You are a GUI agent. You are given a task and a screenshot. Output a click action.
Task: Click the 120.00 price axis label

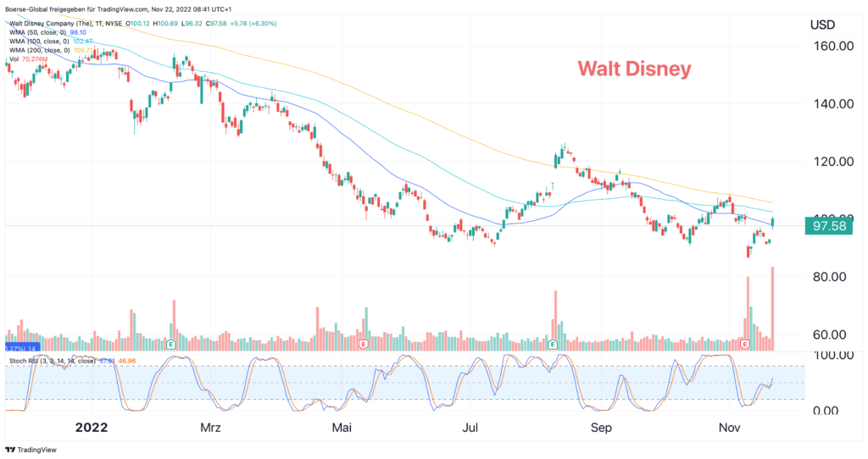click(x=833, y=162)
